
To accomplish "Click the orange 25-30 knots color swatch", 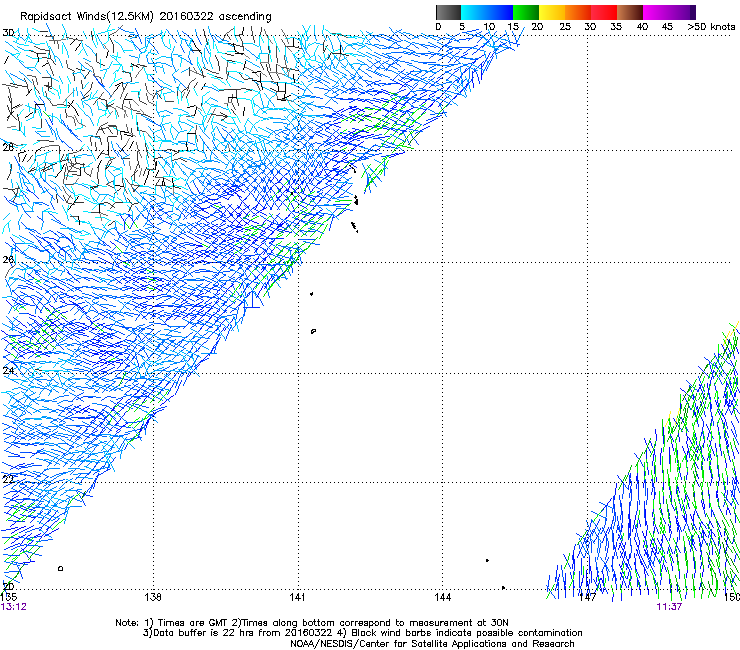I will pyautogui.click(x=578, y=12).
